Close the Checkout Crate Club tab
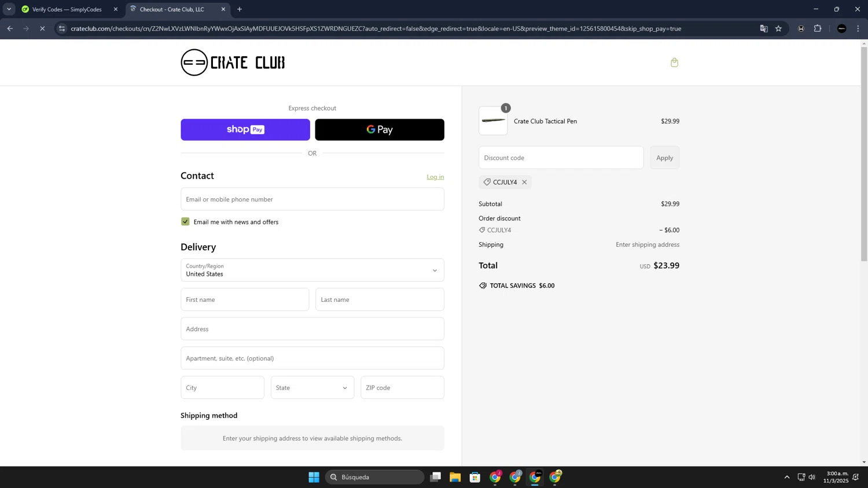Viewport: 868px width, 488px height. click(x=223, y=9)
